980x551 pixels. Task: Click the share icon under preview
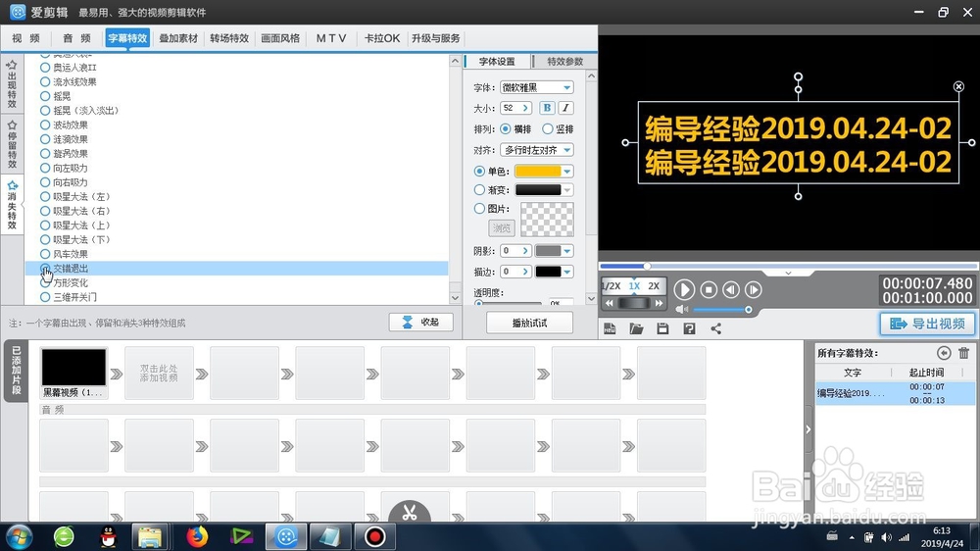(x=715, y=328)
